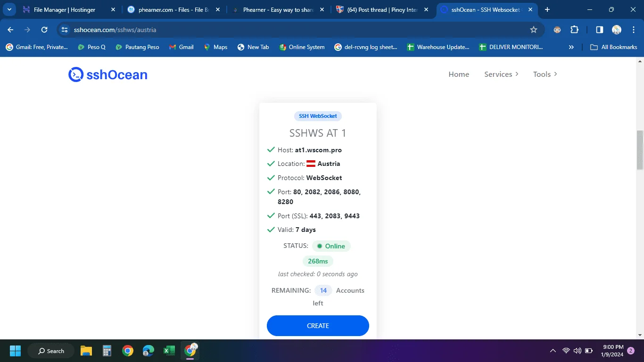Open Excel from the taskbar
Viewport: 644px width, 362px height.
[169, 351]
